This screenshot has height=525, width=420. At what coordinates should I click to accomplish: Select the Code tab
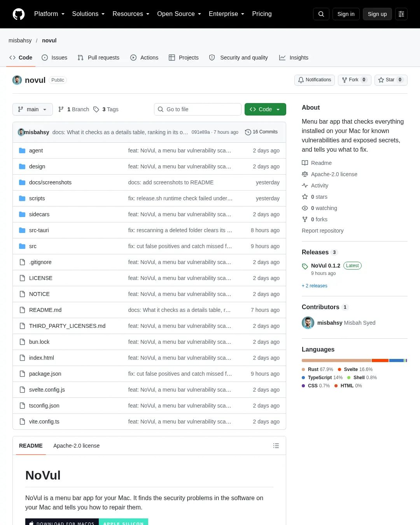(21, 58)
